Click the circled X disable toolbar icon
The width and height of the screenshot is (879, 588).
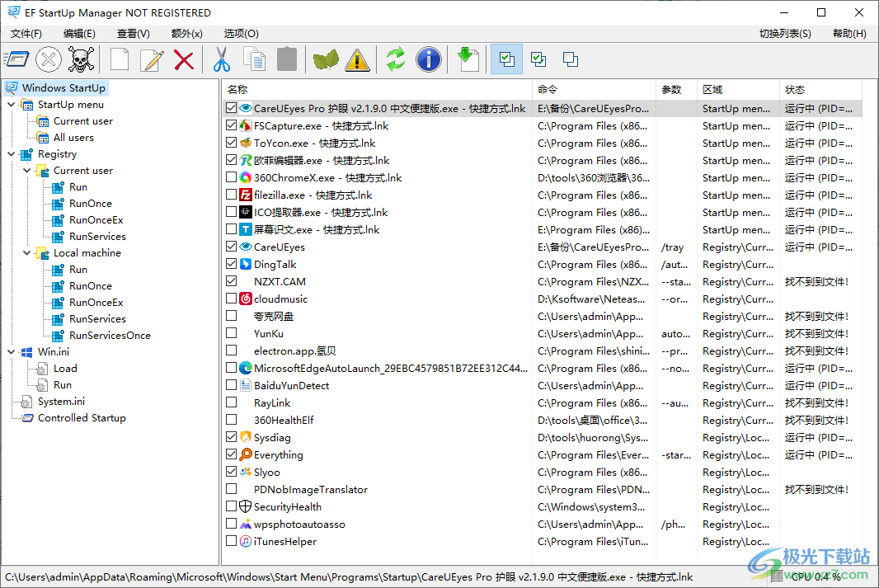(49, 59)
